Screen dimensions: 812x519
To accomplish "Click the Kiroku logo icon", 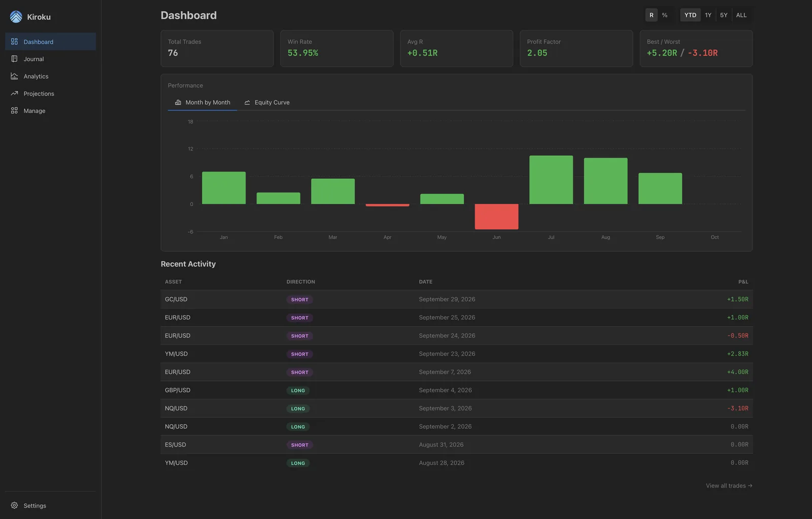I will click(16, 17).
